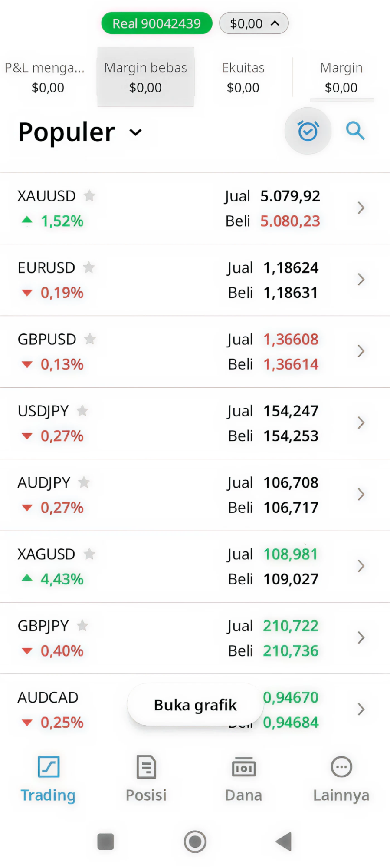This screenshot has width=390, height=868.
Task: Tap Android home circle button
Action: point(195,842)
